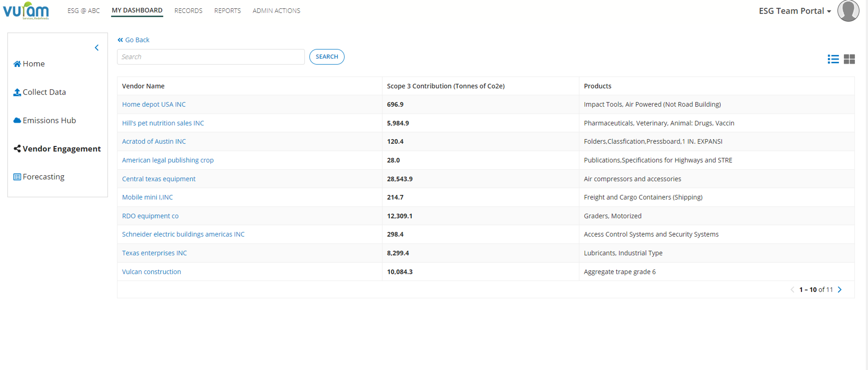The image size is (868, 370).
Task: Open RDO equipment co vendor
Action: (x=150, y=216)
